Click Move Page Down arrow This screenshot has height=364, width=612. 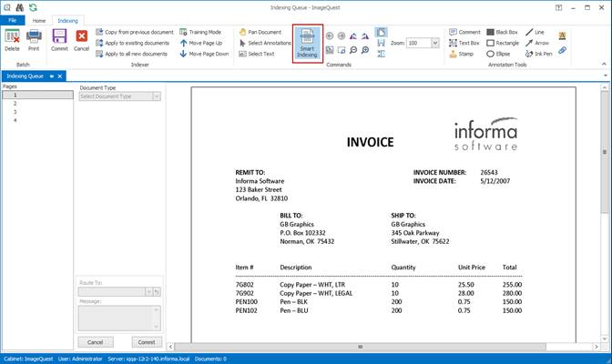[x=204, y=54]
